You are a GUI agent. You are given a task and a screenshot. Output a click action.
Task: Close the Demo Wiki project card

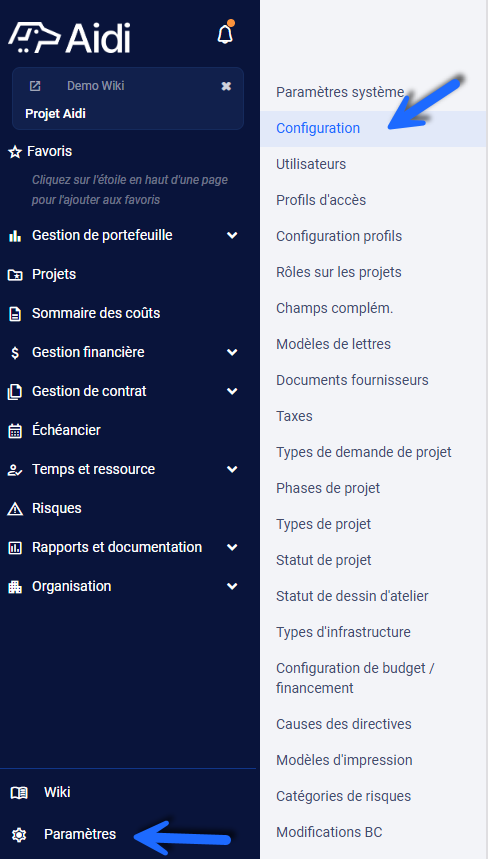(226, 86)
